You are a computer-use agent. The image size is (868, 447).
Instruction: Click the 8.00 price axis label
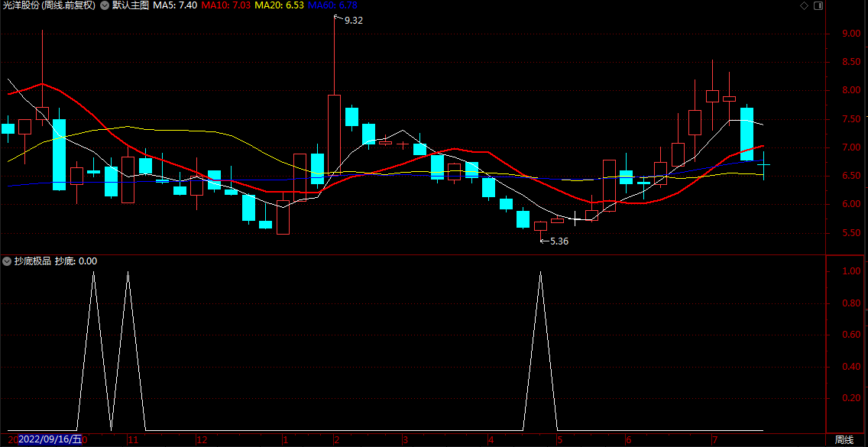click(851, 90)
